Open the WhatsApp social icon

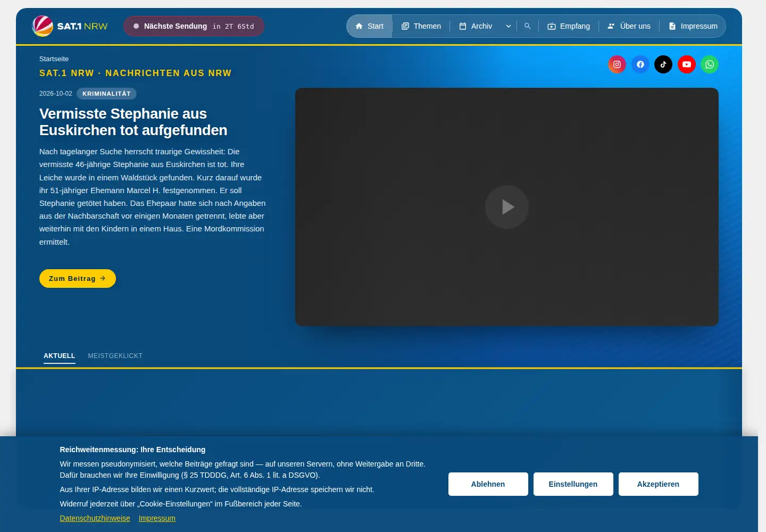710,64
